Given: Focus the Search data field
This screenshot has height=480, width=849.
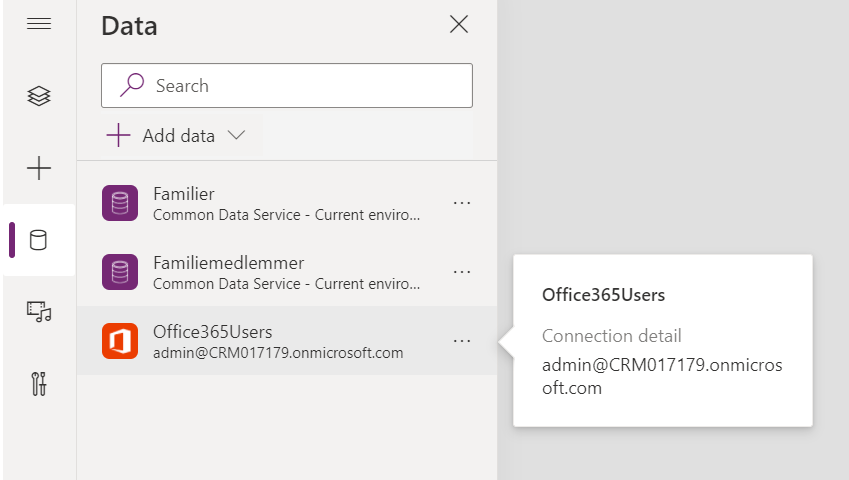Looking at the screenshot, I should click(x=286, y=86).
